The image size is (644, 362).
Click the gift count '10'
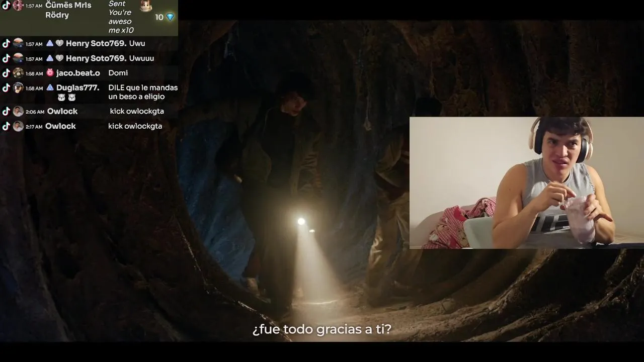click(x=159, y=17)
